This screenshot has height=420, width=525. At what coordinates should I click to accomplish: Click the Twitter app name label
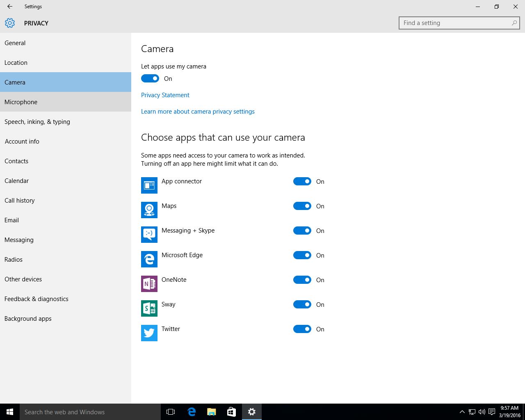click(x=171, y=329)
